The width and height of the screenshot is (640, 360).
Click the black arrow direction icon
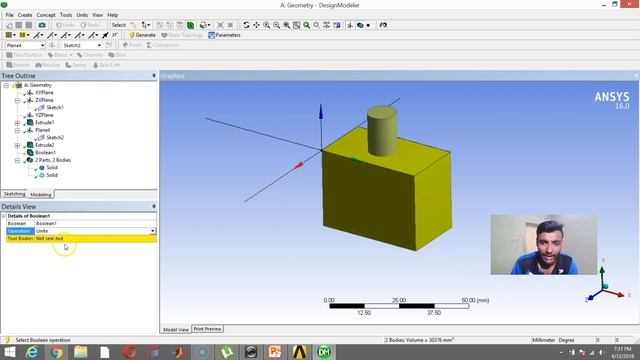click(105, 35)
